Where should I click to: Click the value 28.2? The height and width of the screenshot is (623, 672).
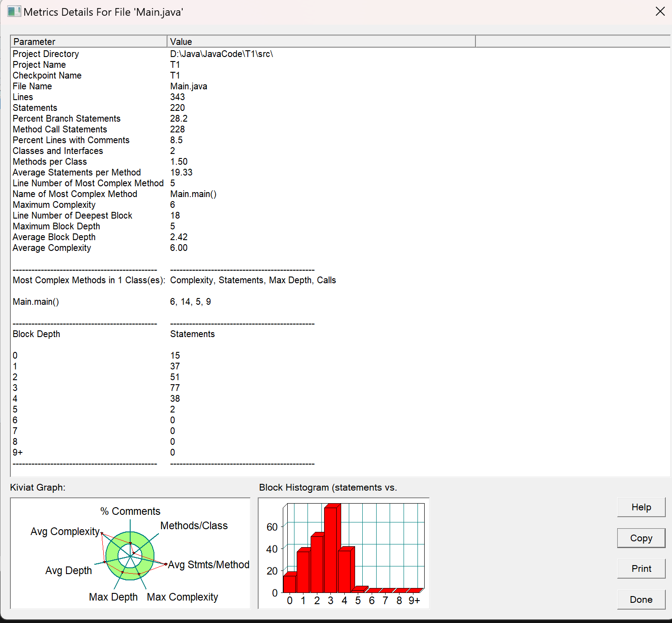point(179,118)
